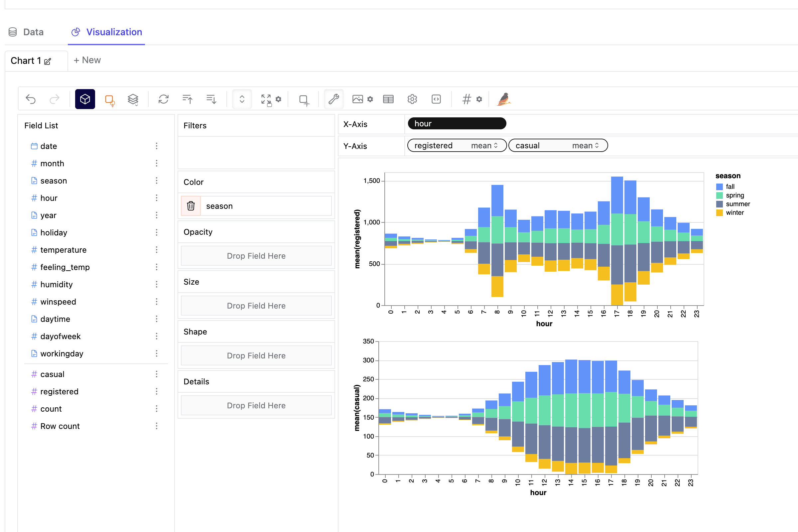Image resolution: width=798 pixels, height=532 pixels.
Task: Click the table view icon
Action: (388, 99)
